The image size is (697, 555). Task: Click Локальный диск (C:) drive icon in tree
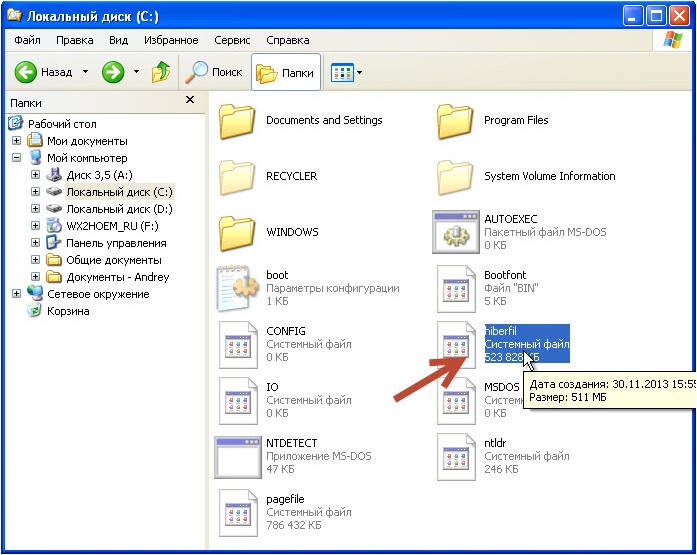[x=54, y=192]
